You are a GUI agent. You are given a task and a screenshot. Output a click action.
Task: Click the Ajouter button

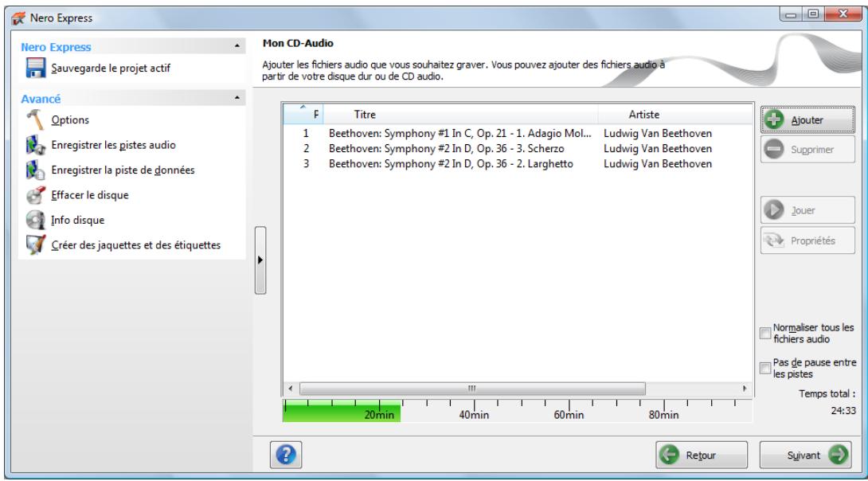(807, 119)
